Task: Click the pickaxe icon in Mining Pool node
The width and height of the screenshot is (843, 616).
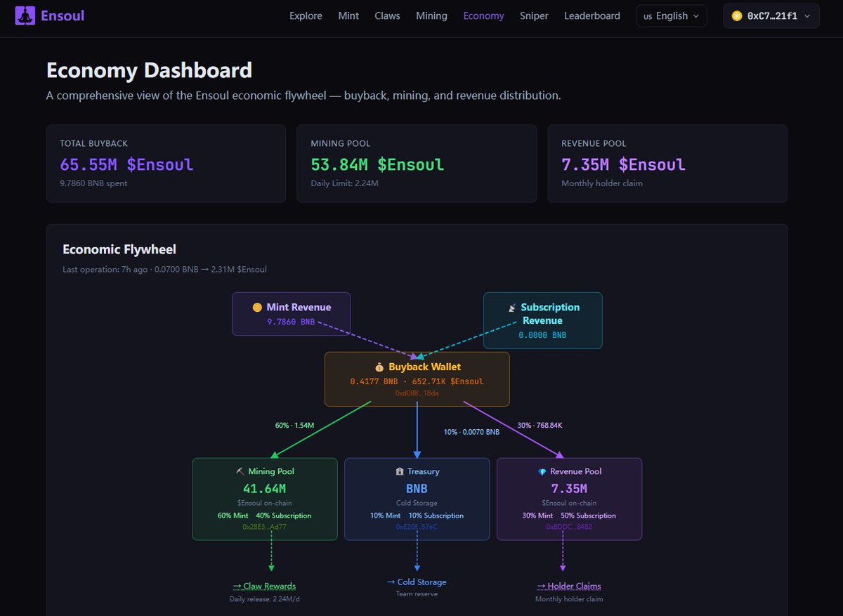Action: pos(240,471)
